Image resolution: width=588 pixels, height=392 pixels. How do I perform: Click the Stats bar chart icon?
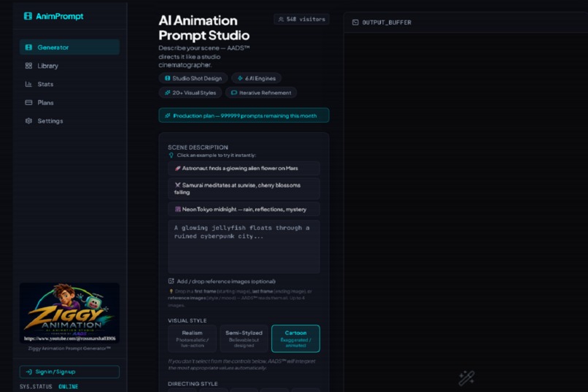[x=28, y=84]
